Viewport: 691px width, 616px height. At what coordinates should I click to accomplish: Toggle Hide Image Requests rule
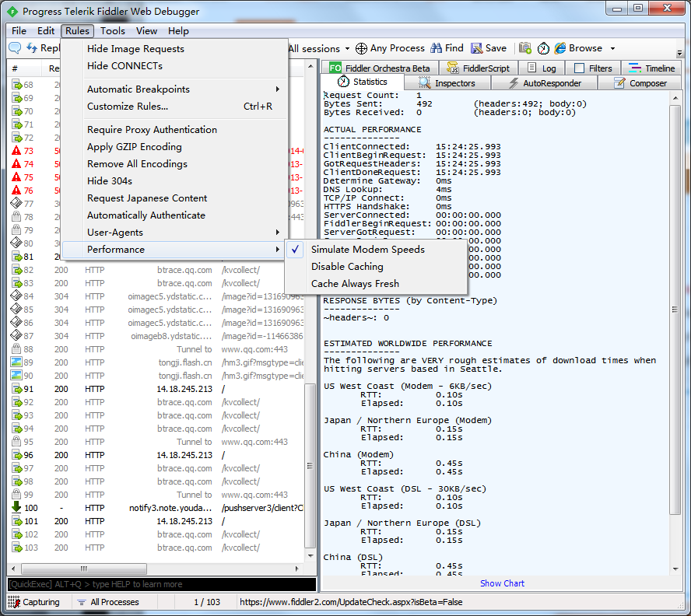point(174,49)
